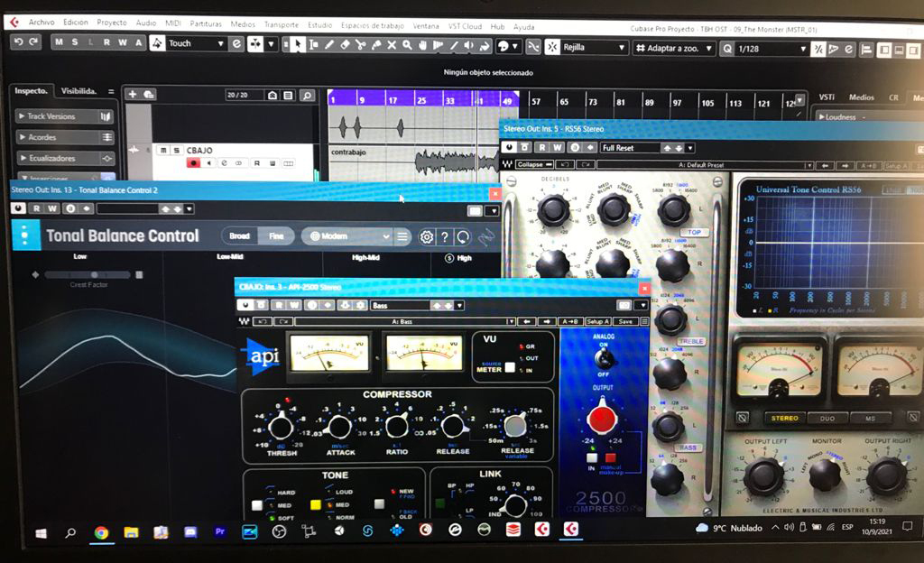Image resolution: width=924 pixels, height=563 pixels.
Task: Mute the CBAJO track
Action: tap(163, 150)
